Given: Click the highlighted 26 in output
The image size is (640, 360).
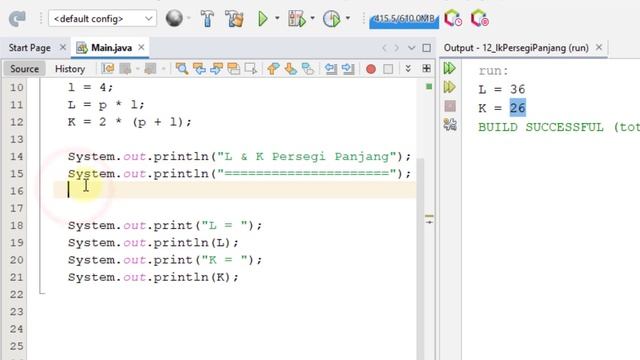Looking at the screenshot, I should click(518, 108).
